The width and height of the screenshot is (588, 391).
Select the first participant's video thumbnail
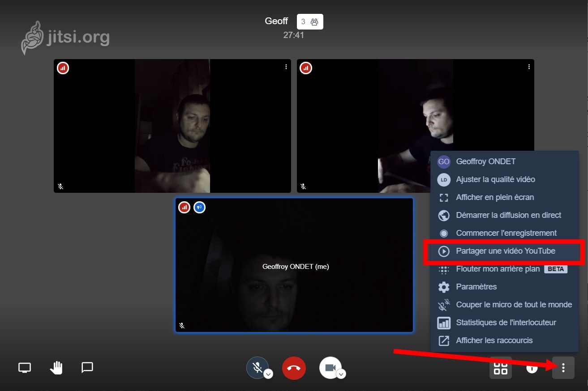(172, 126)
